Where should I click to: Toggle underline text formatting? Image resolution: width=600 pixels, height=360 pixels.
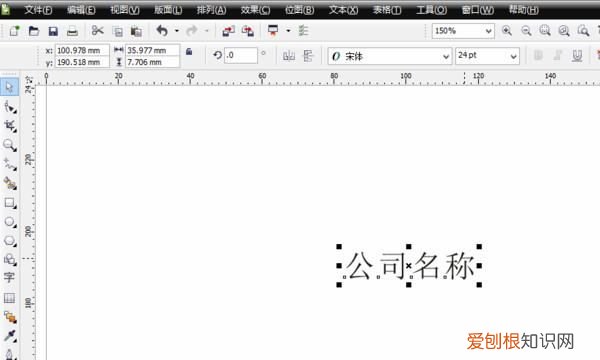click(577, 56)
